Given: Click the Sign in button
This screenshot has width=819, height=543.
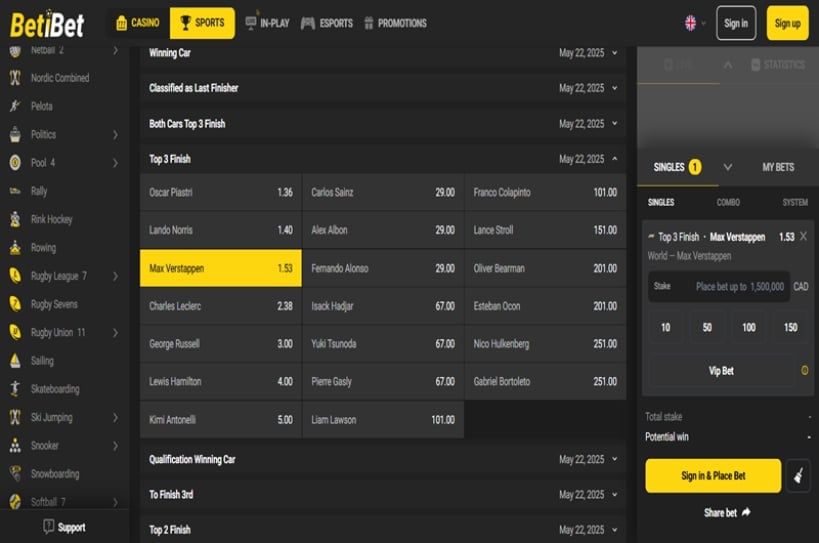Looking at the screenshot, I should pyautogui.click(x=736, y=23).
